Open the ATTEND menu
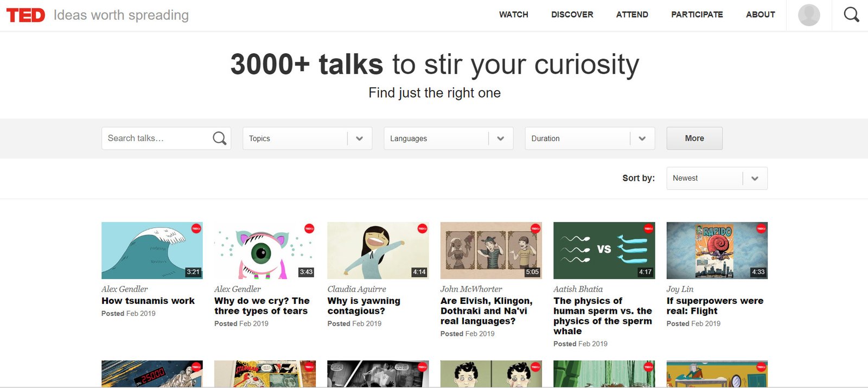The image size is (868, 388). 632,15
